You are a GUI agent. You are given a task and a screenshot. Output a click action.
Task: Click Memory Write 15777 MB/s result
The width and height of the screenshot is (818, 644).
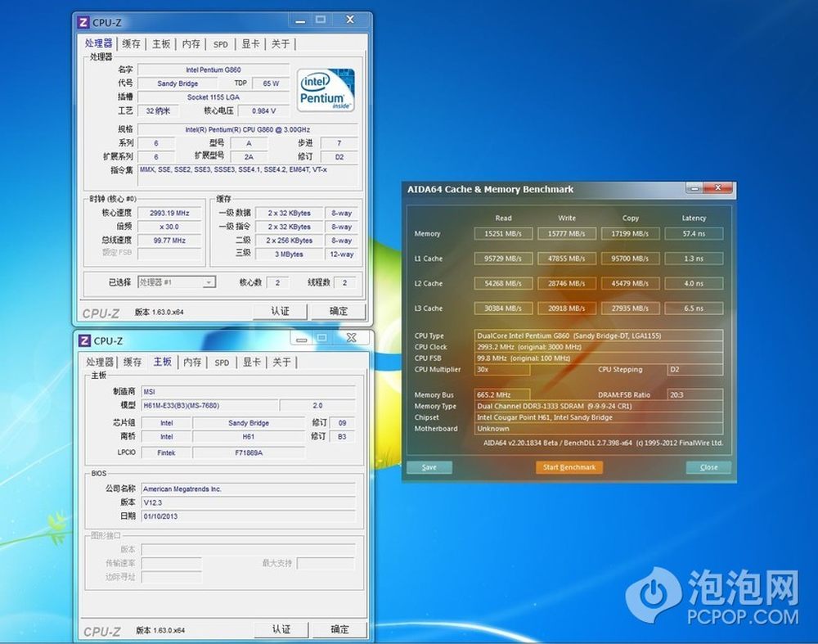(x=567, y=234)
